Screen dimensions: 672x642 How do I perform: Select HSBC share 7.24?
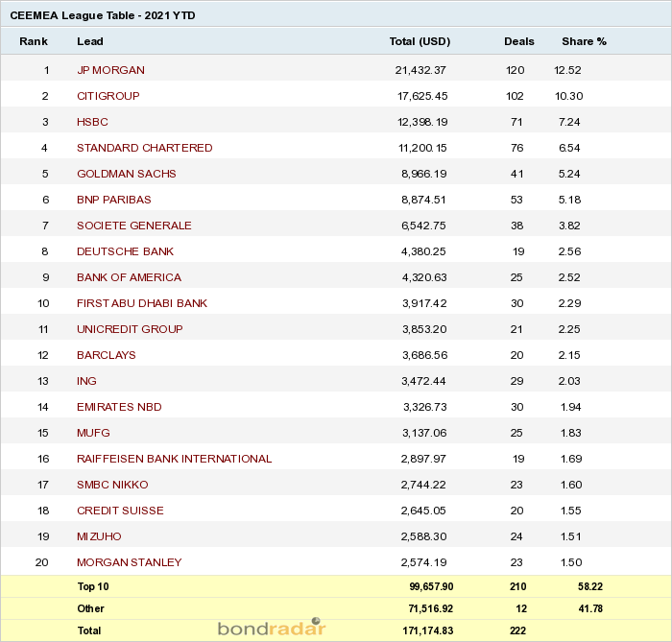click(x=569, y=122)
